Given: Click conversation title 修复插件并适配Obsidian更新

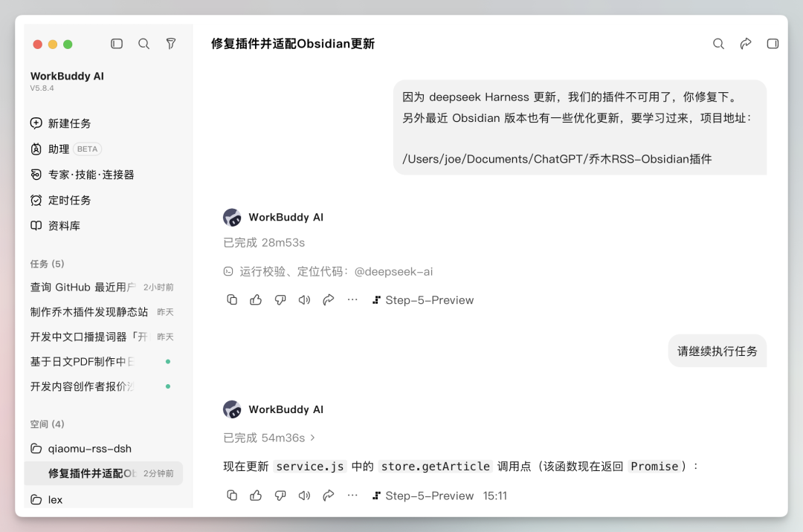Looking at the screenshot, I should [x=292, y=44].
